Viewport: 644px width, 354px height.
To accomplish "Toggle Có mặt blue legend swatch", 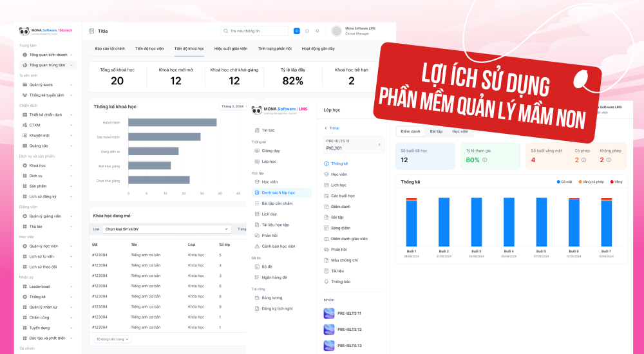I will pyautogui.click(x=558, y=182).
